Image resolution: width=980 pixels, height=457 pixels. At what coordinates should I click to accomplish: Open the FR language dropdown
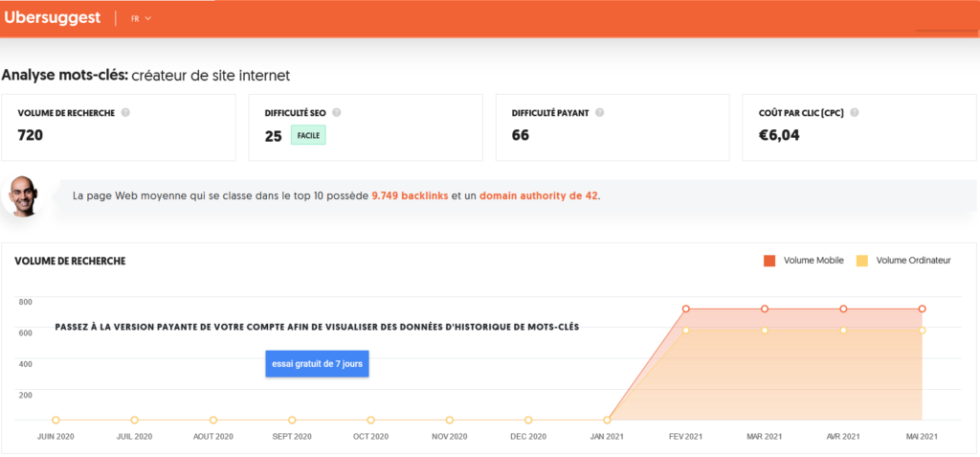(142, 19)
